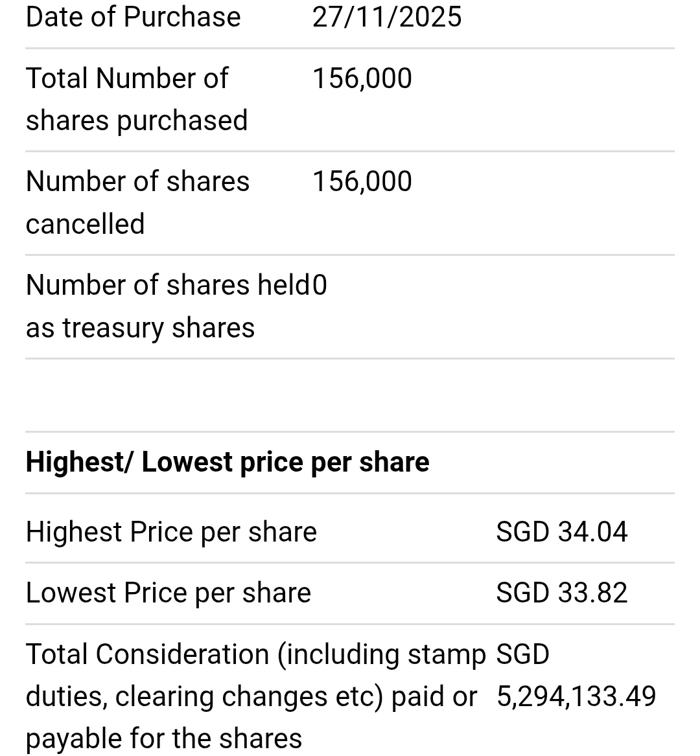Viewport: 700px width, 756px height.
Task: Click the 'shares purchased' text line
Action: click(137, 120)
